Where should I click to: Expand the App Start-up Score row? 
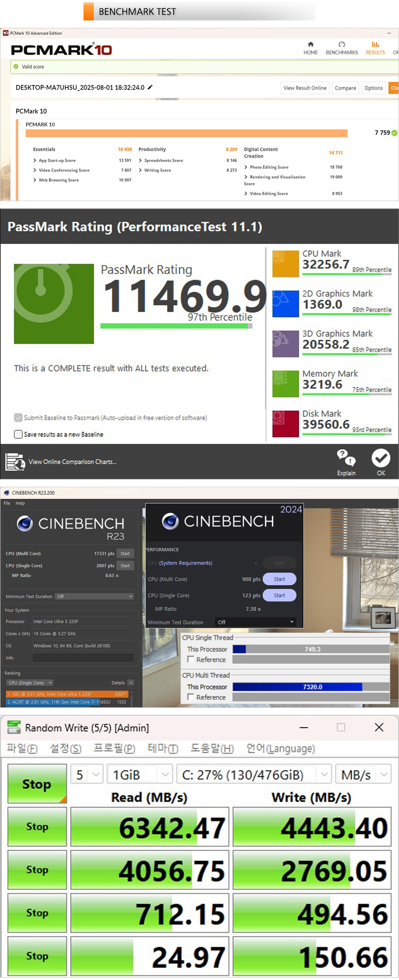coord(35,161)
